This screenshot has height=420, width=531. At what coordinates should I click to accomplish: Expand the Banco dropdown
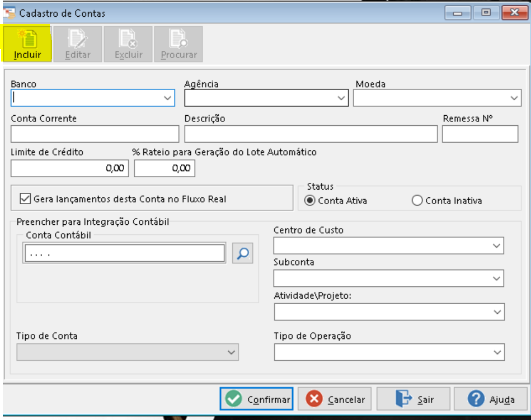pos(167,98)
